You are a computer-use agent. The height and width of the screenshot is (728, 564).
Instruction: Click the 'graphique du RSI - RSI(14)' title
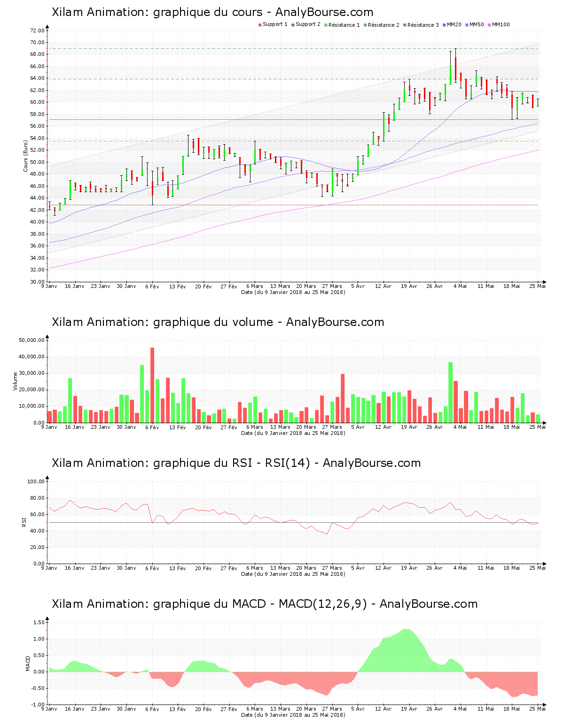236,463
